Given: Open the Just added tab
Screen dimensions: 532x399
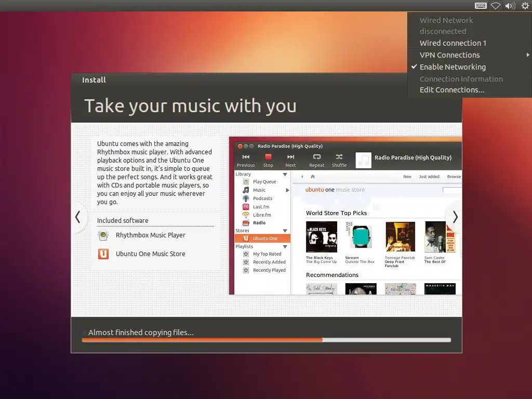Looking at the screenshot, I should (x=429, y=177).
